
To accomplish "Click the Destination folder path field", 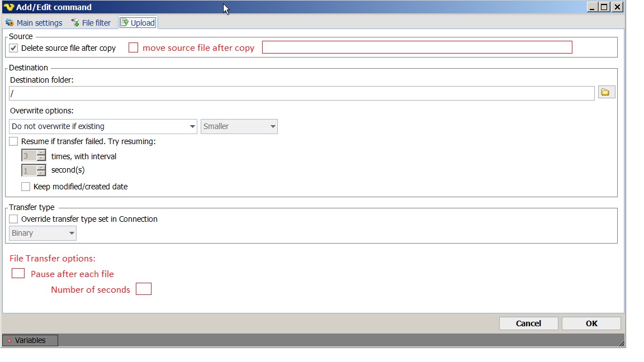I will click(302, 93).
